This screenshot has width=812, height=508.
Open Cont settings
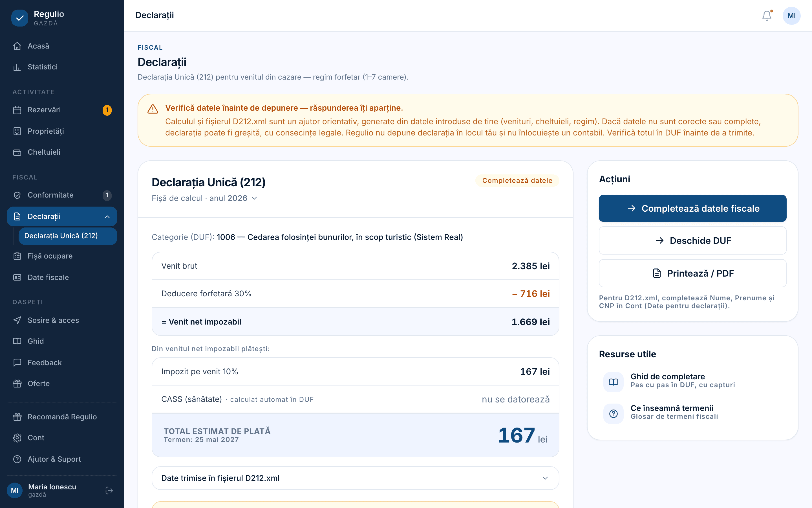[x=62, y=438]
